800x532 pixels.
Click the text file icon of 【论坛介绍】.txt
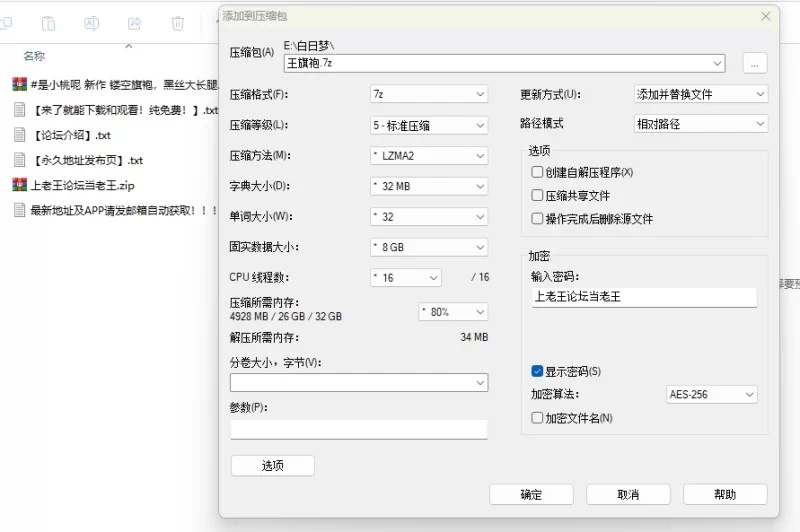pos(19,135)
